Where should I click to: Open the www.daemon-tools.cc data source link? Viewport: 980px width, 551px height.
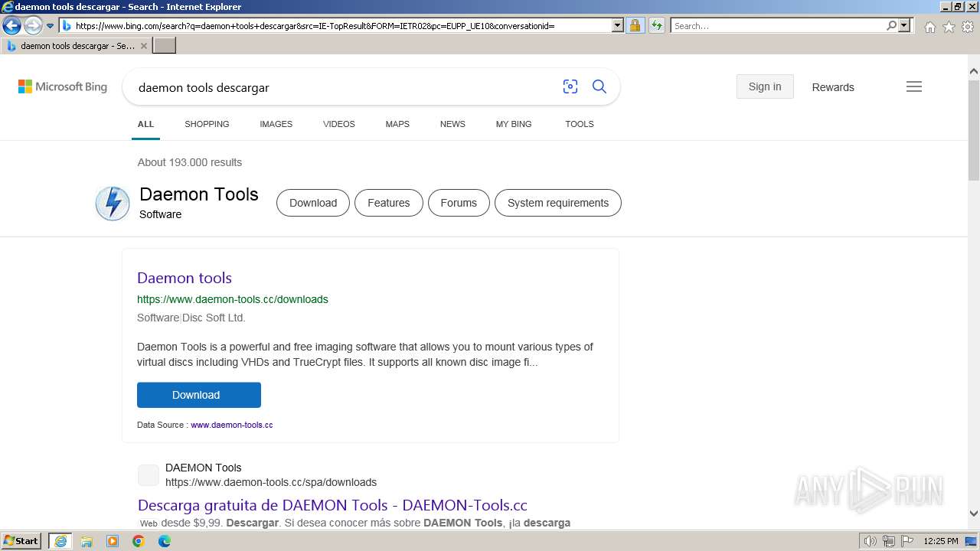click(x=232, y=425)
